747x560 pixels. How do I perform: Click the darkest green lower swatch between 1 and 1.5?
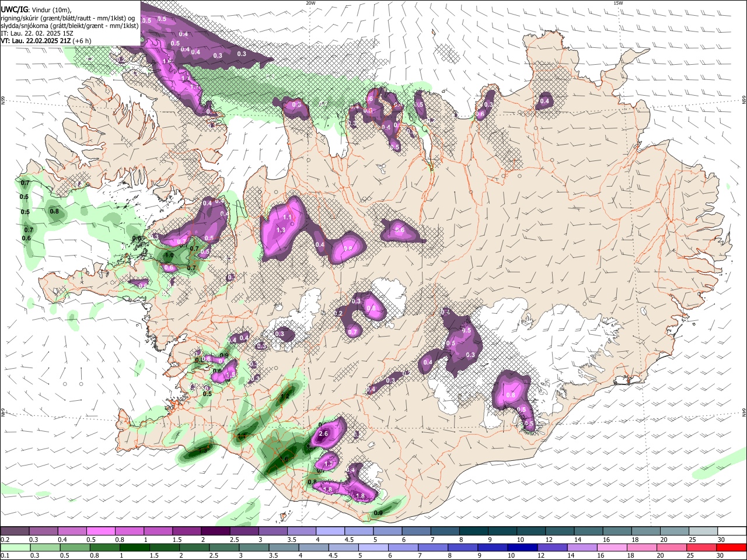point(134,548)
